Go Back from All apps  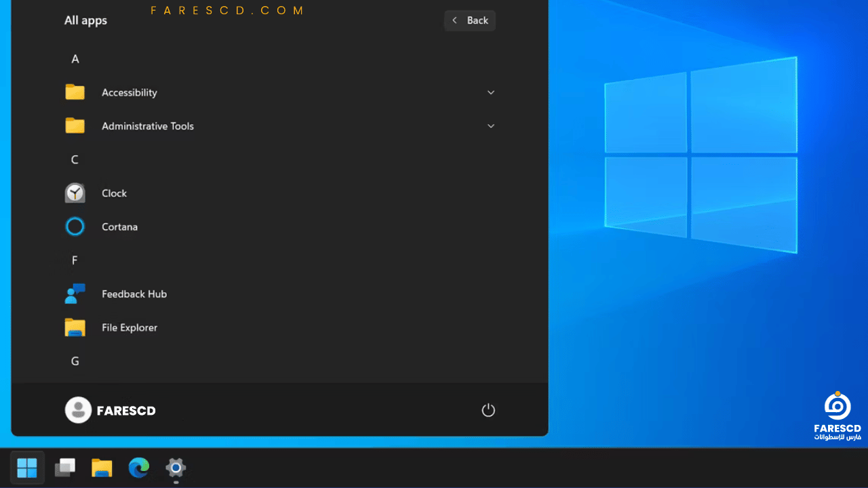(x=470, y=20)
